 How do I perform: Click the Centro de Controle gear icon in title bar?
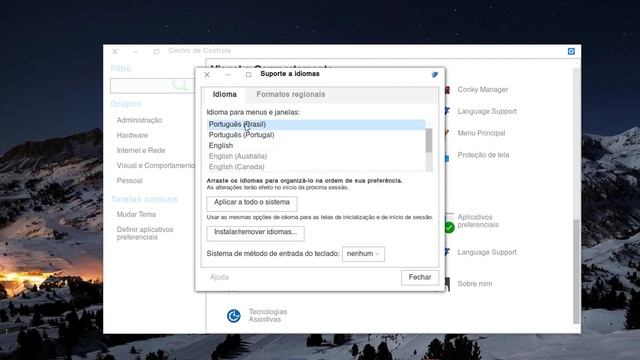point(571,51)
